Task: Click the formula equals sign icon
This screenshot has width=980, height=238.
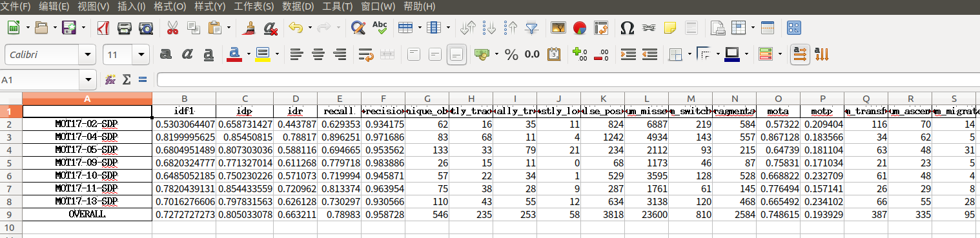Action: [x=143, y=80]
